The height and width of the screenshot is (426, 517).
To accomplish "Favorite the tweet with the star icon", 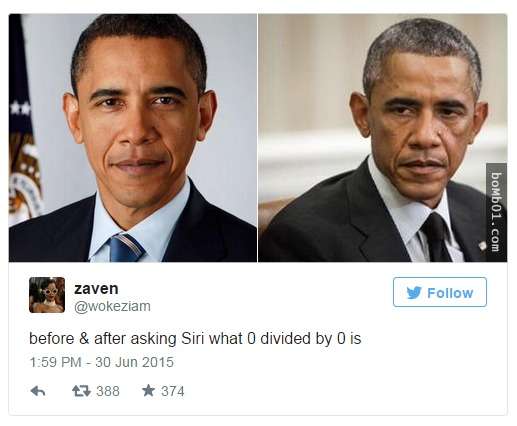I will tap(148, 390).
